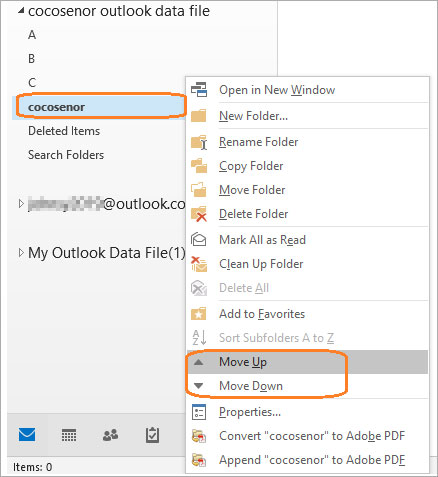
Task: Click the Copy Folder icon
Action: 199,166
